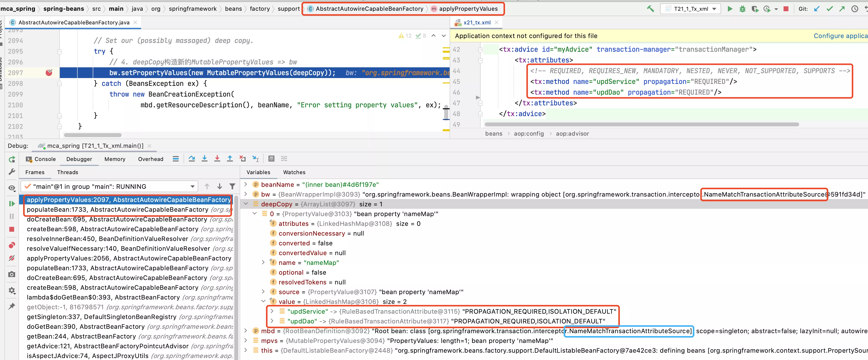Open the T21_1_Tx_xml run configuration dropdown
Image resolution: width=868 pixels, height=360 pixels.
(691, 9)
